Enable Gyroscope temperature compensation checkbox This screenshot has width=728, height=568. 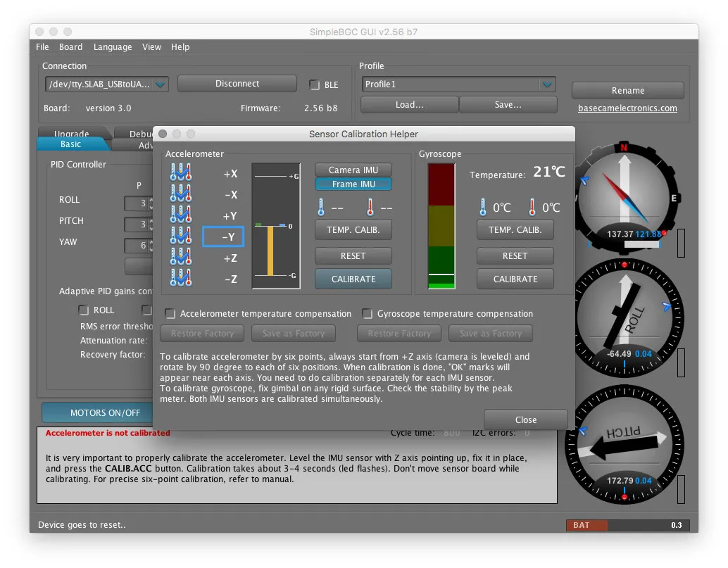click(x=368, y=314)
